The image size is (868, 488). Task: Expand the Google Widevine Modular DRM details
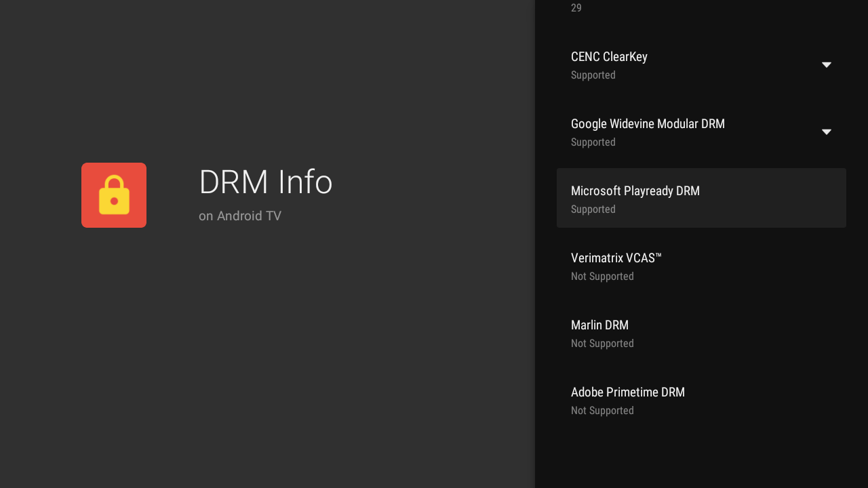827,131
